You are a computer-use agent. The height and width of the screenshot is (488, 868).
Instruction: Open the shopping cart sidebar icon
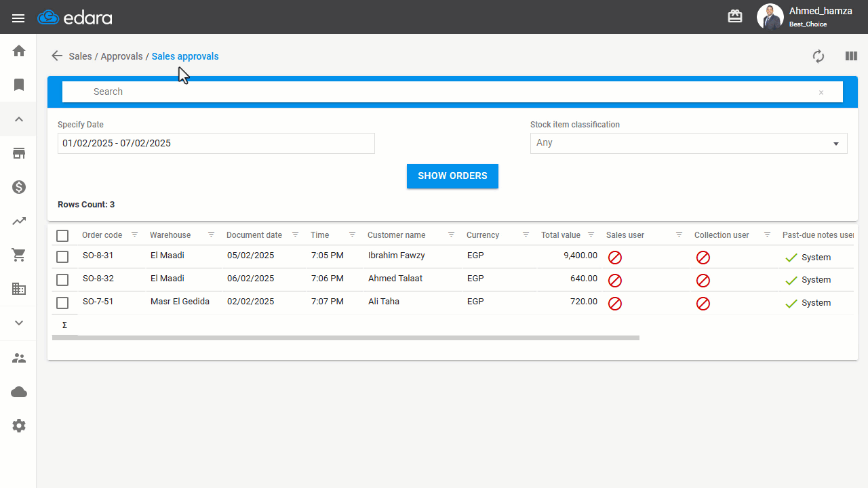click(19, 255)
